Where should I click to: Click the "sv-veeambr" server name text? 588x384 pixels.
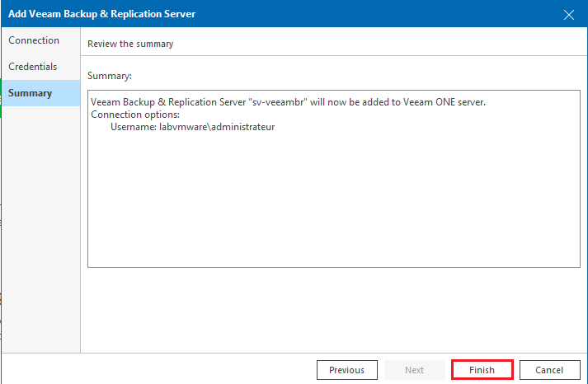point(278,102)
